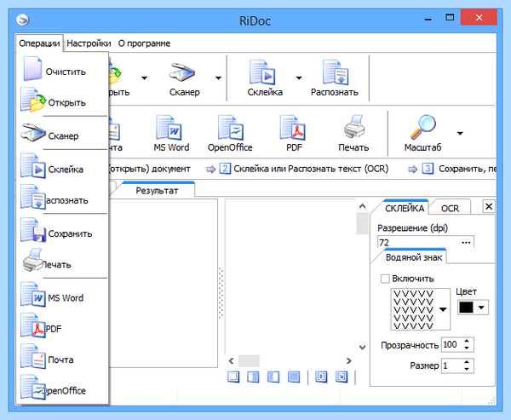The width and height of the screenshot is (511, 420).
Task: Minimize the RiDoc window
Action: coord(428,19)
